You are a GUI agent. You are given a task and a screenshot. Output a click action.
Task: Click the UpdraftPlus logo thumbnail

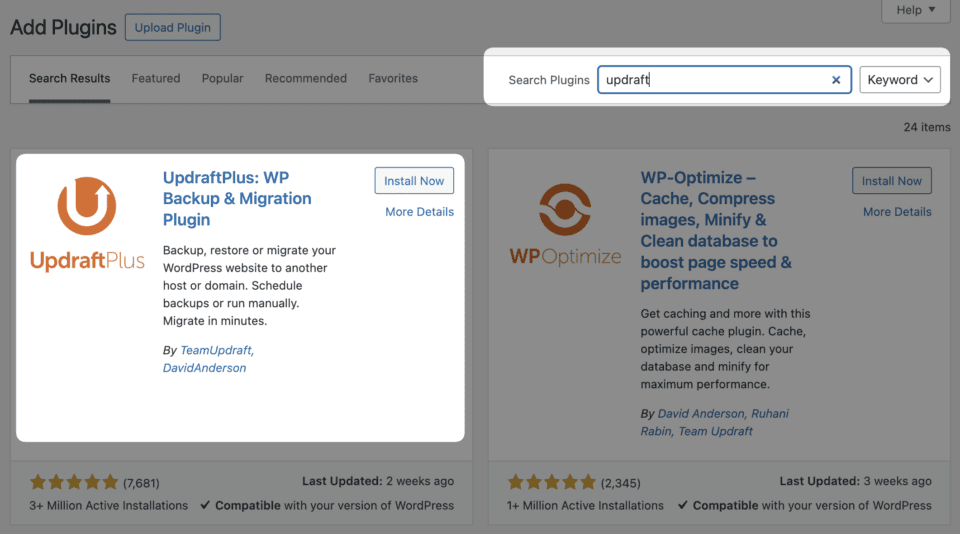tap(87, 224)
